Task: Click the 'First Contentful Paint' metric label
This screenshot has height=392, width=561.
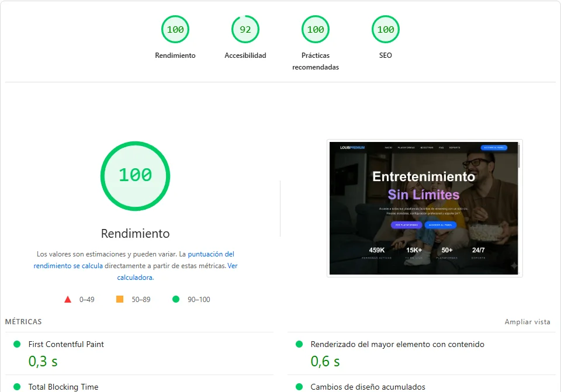Action: click(66, 344)
